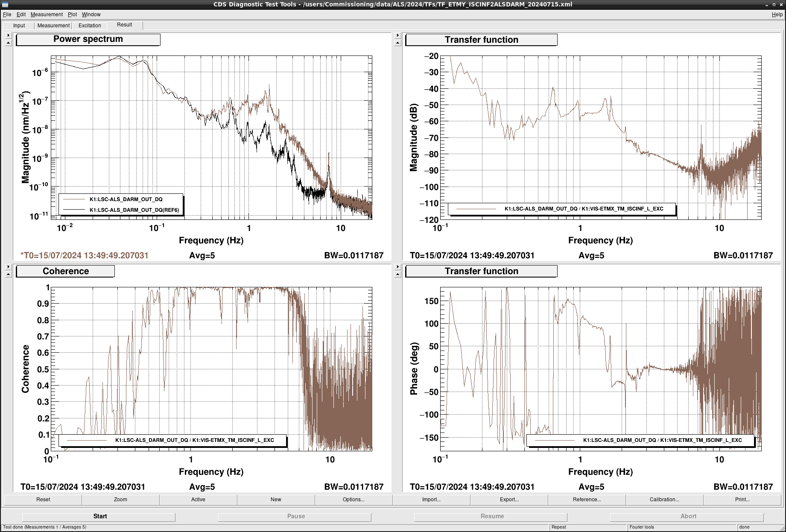This screenshot has height=532, width=786.
Task: Click right-arrow button beside Coherence plot
Action: [x=8, y=267]
